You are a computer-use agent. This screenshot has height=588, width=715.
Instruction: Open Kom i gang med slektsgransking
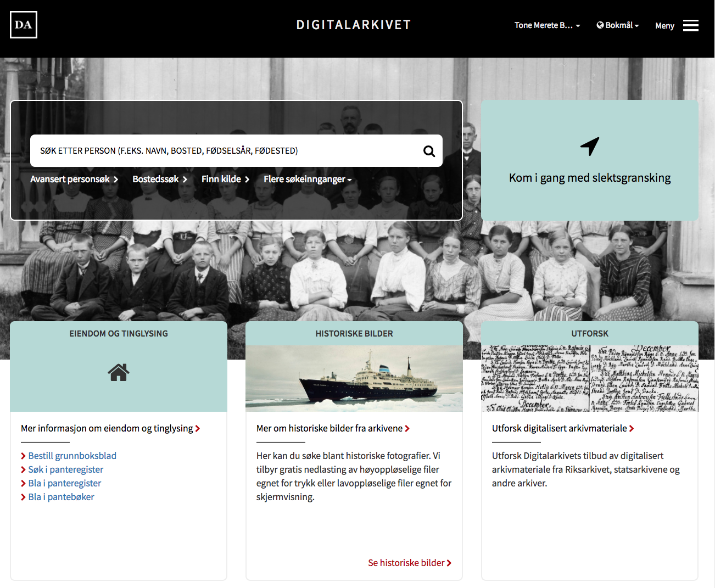590,160
